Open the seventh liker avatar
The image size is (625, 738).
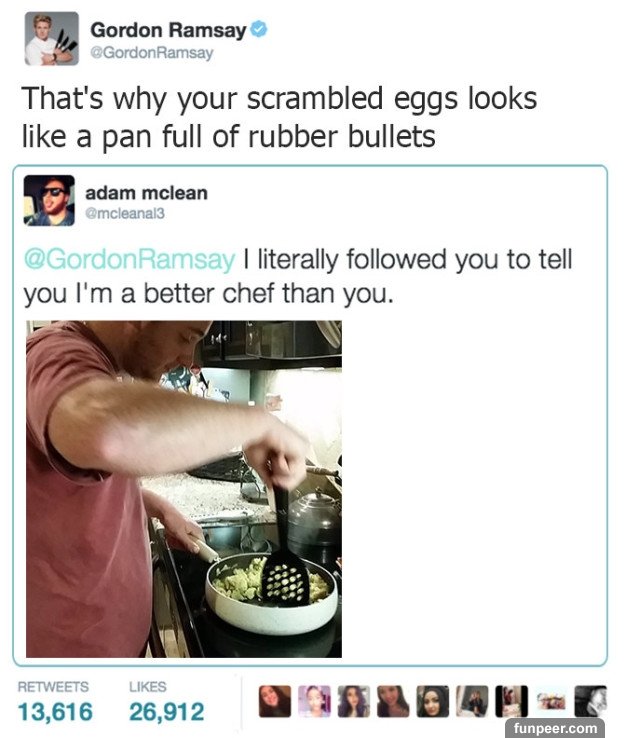point(512,701)
